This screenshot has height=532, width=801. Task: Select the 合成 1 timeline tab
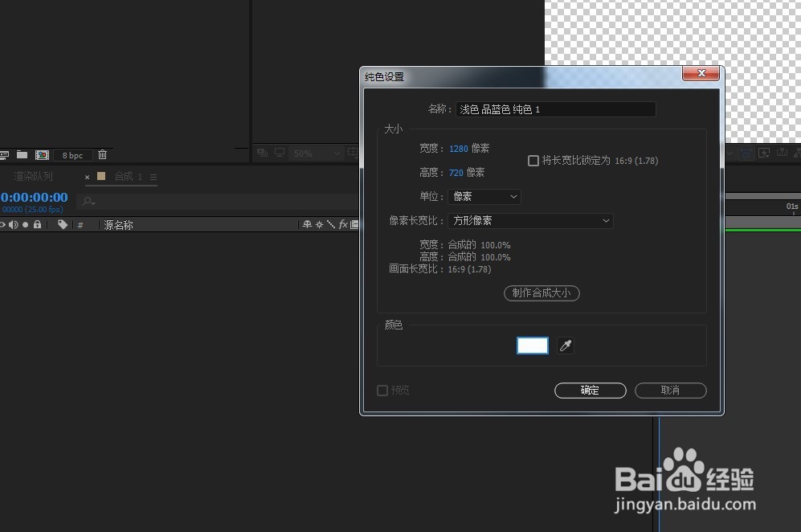[128, 176]
